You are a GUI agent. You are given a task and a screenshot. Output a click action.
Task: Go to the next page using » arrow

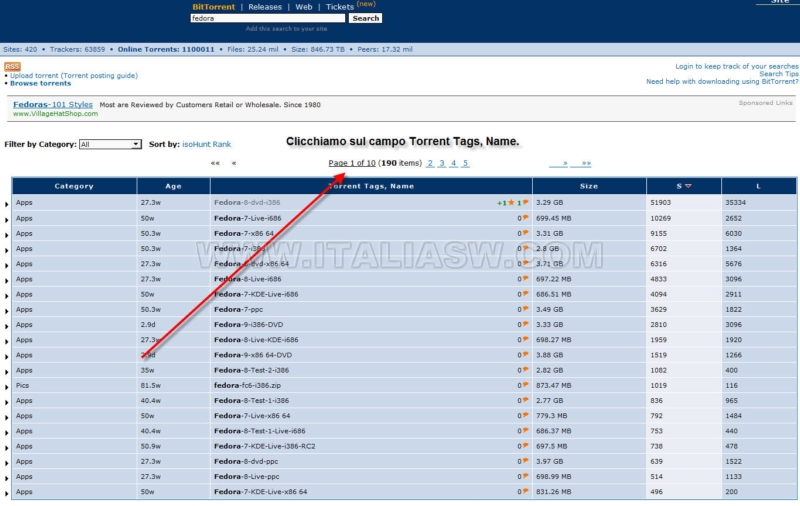coord(565,163)
